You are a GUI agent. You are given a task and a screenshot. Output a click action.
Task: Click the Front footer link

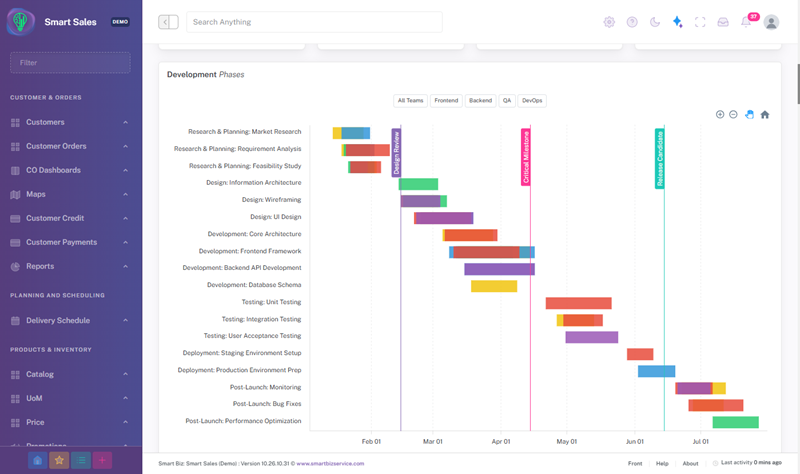point(635,463)
